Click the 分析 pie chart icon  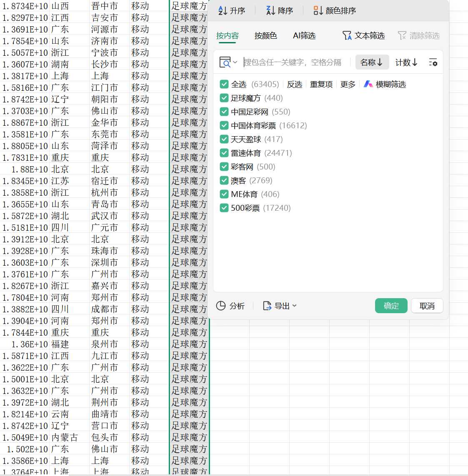pos(221,306)
